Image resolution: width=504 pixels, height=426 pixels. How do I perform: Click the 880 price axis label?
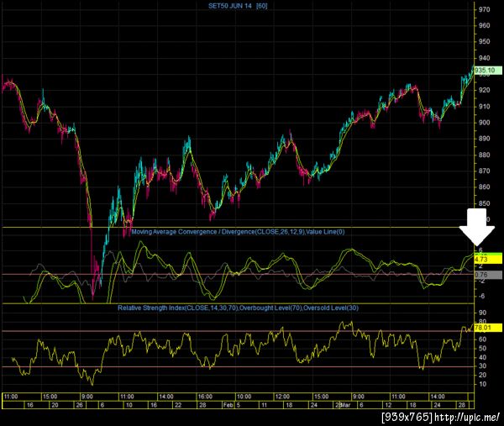484,155
